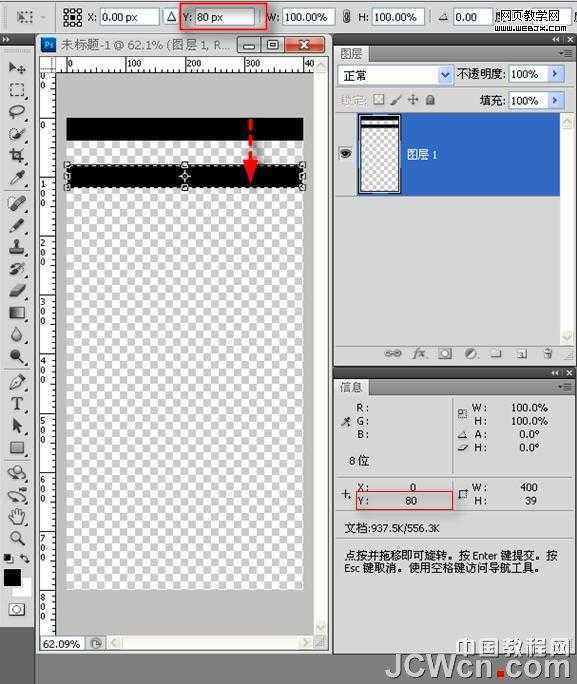Switch to the 信息 Info tab
Viewport: 577px width, 684px height.
(x=351, y=386)
